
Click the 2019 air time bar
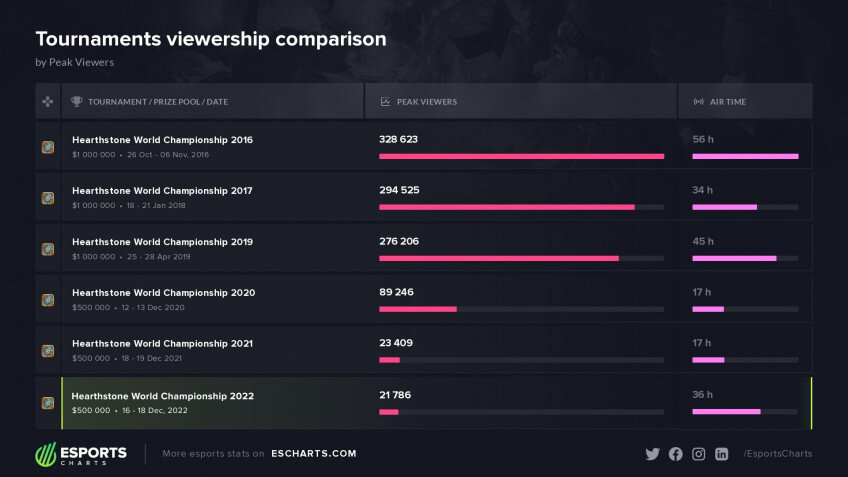click(x=734, y=258)
